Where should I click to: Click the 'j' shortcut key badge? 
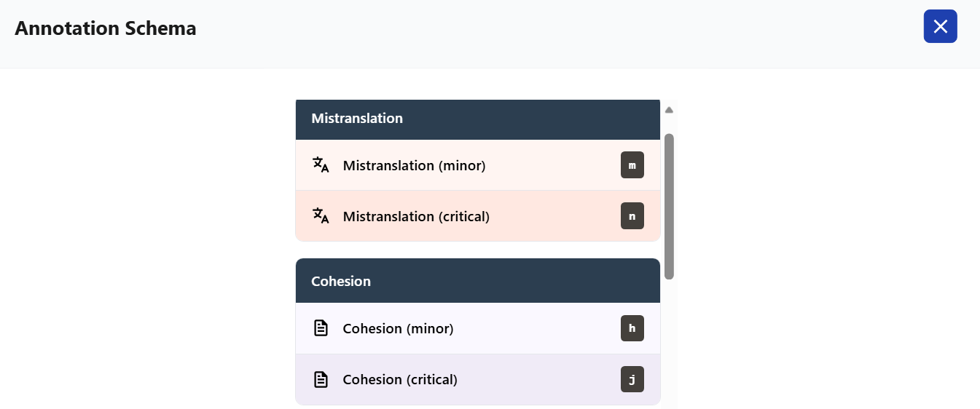pos(632,379)
